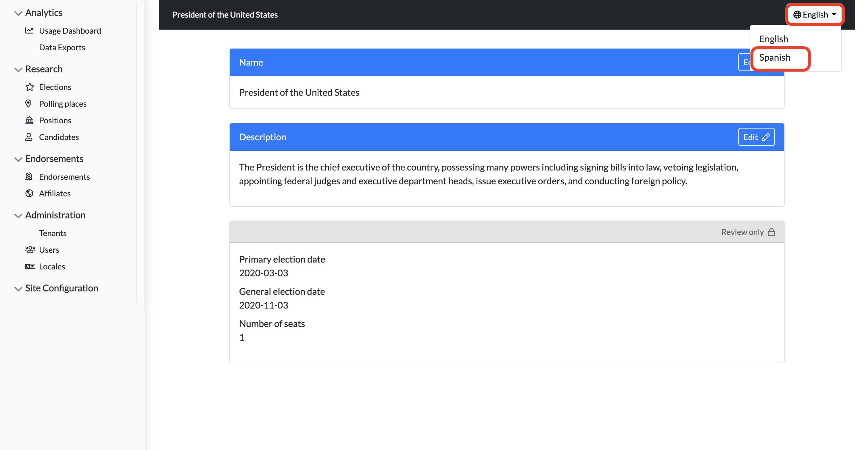This screenshot has width=868, height=450.
Task: Click the Elections star icon
Action: (x=30, y=87)
